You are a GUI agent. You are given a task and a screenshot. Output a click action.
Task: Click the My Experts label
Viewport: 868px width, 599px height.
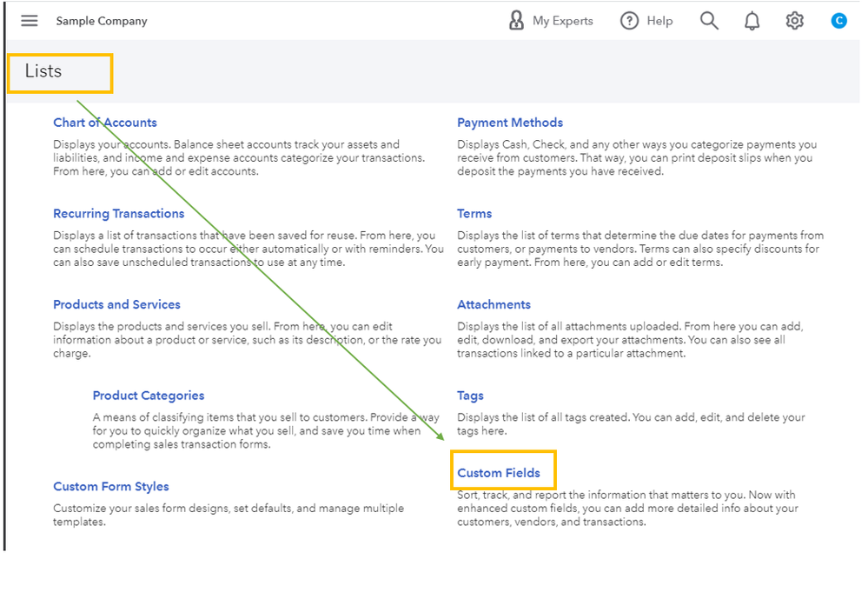(x=563, y=21)
